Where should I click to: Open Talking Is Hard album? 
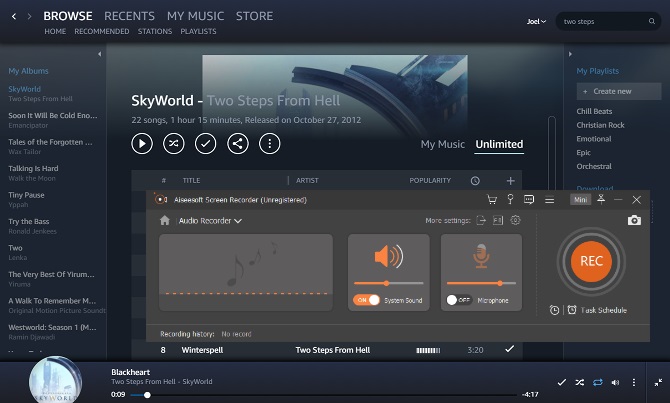tap(33, 168)
